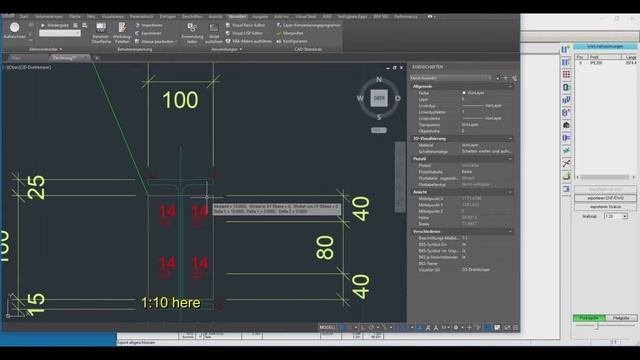
Task: Click Skript ausführen icon
Action: 213,33
